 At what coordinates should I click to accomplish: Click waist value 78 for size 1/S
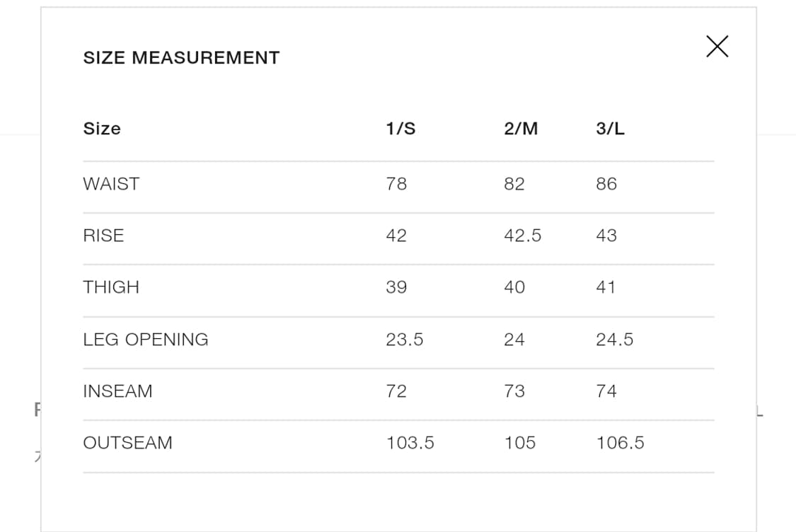(x=396, y=184)
